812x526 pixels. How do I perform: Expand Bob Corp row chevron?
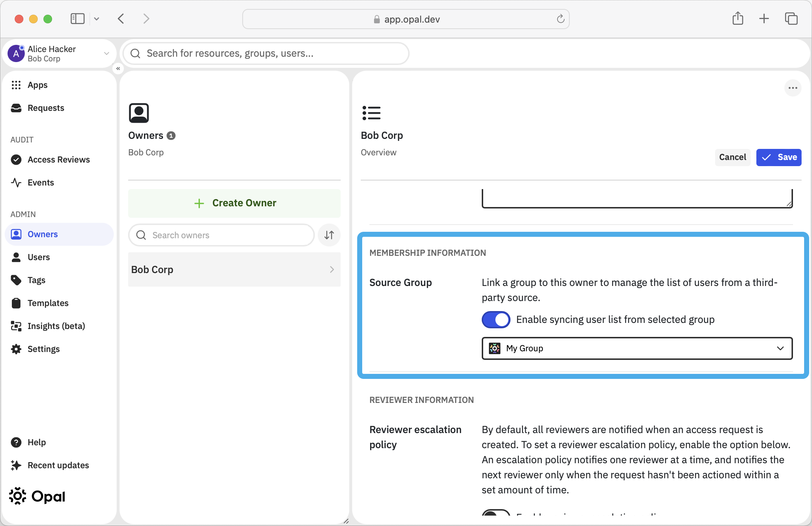(332, 269)
